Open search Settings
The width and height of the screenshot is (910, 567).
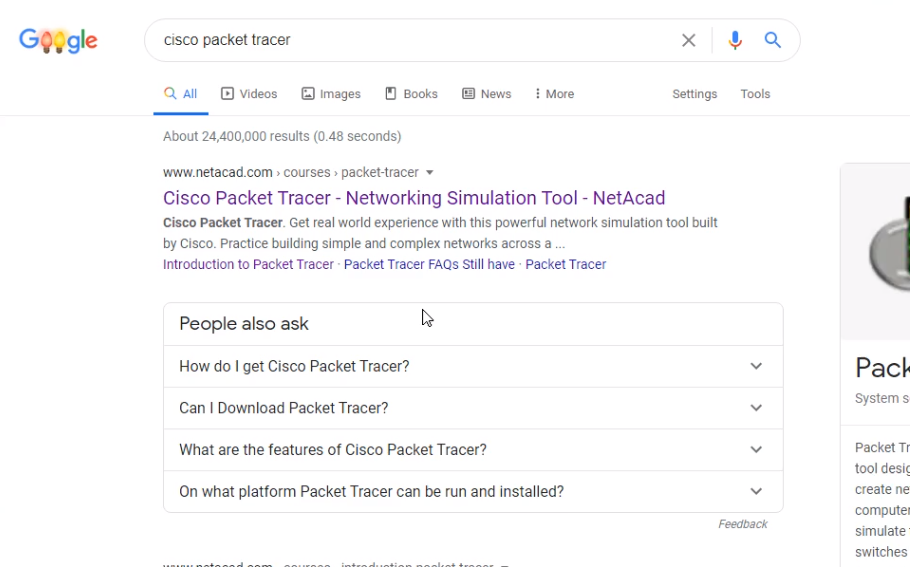pyautogui.click(x=694, y=94)
